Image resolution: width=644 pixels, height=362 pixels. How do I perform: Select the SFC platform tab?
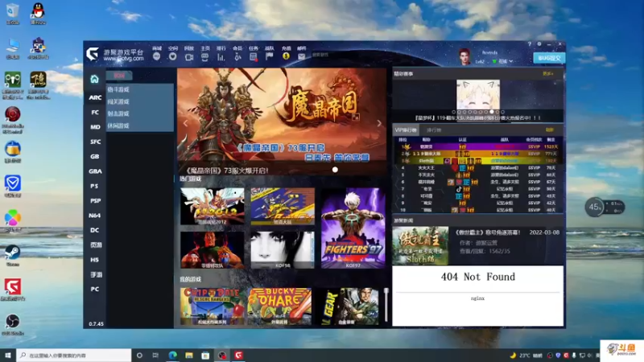click(95, 142)
